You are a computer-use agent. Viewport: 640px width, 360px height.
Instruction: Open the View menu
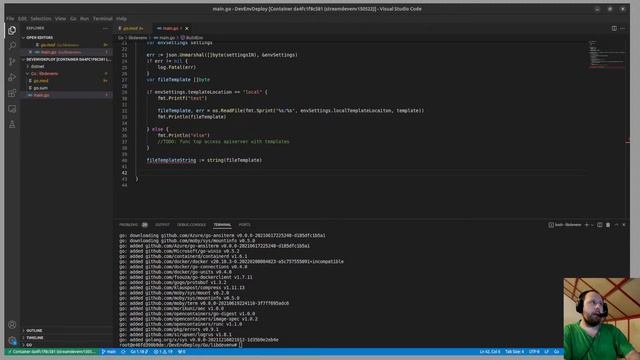(x=60, y=18)
